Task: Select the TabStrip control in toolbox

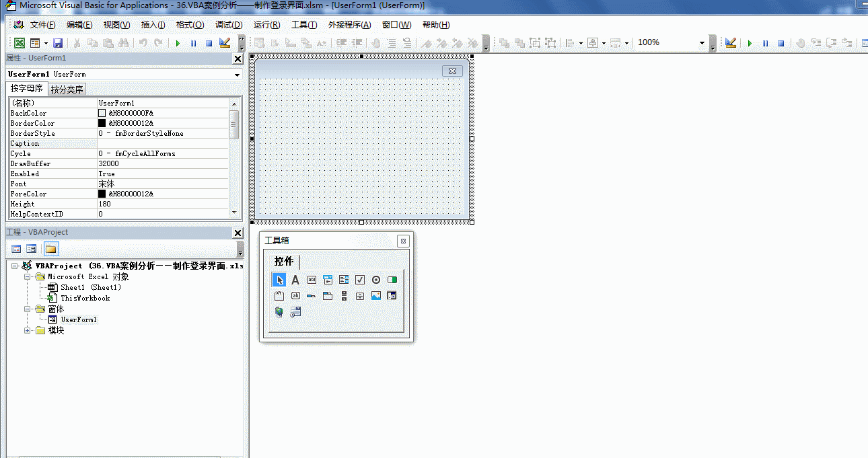Action: (312, 296)
